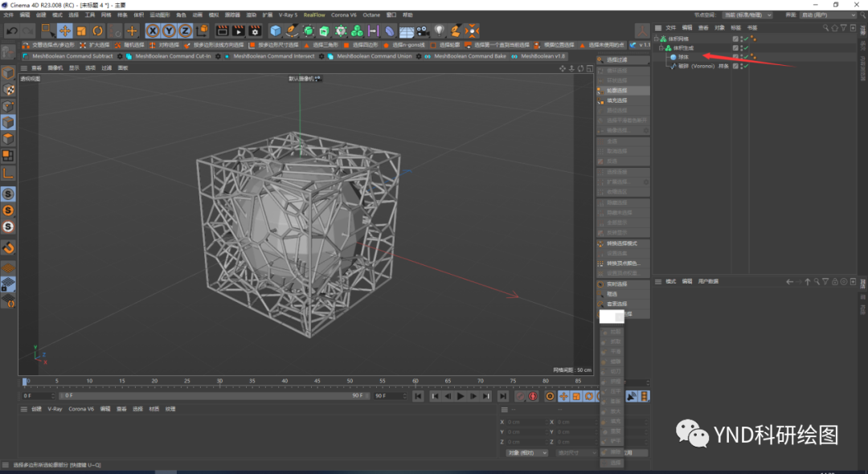
Task: Click the timeline playhead at frame 0
Action: (24, 382)
